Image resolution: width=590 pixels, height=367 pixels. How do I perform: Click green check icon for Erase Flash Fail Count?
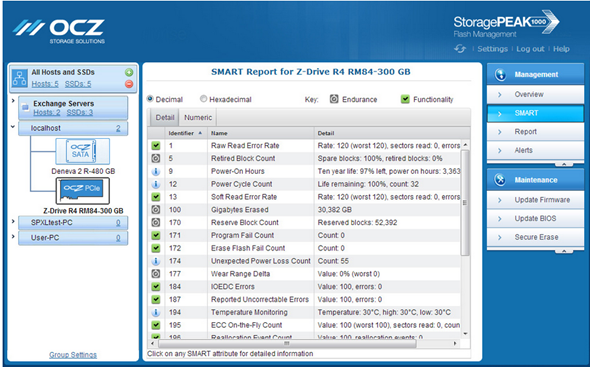coord(156,248)
